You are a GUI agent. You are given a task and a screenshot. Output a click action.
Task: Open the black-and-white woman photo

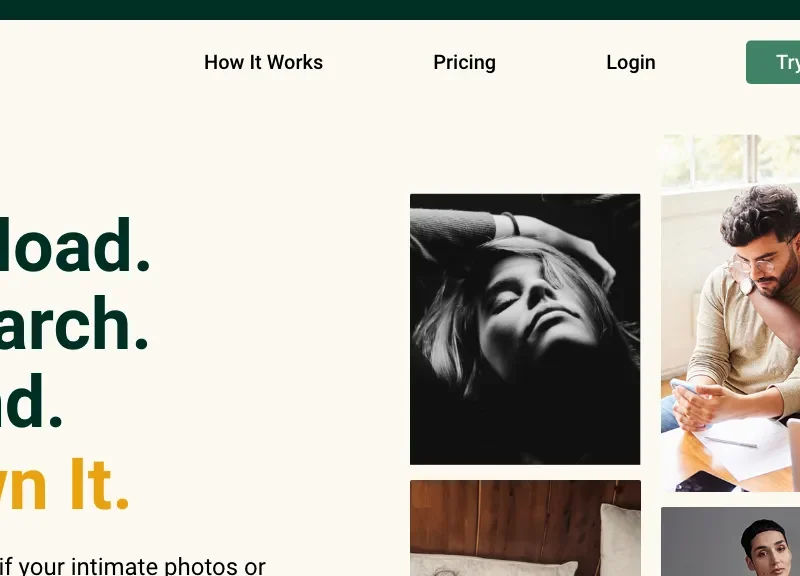click(525, 329)
